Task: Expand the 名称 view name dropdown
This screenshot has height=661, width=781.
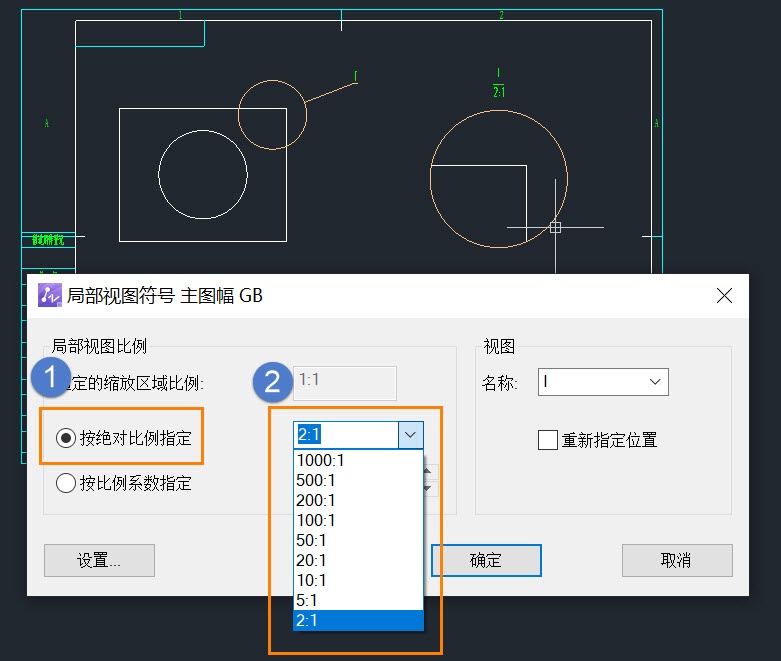Action: tap(655, 382)
